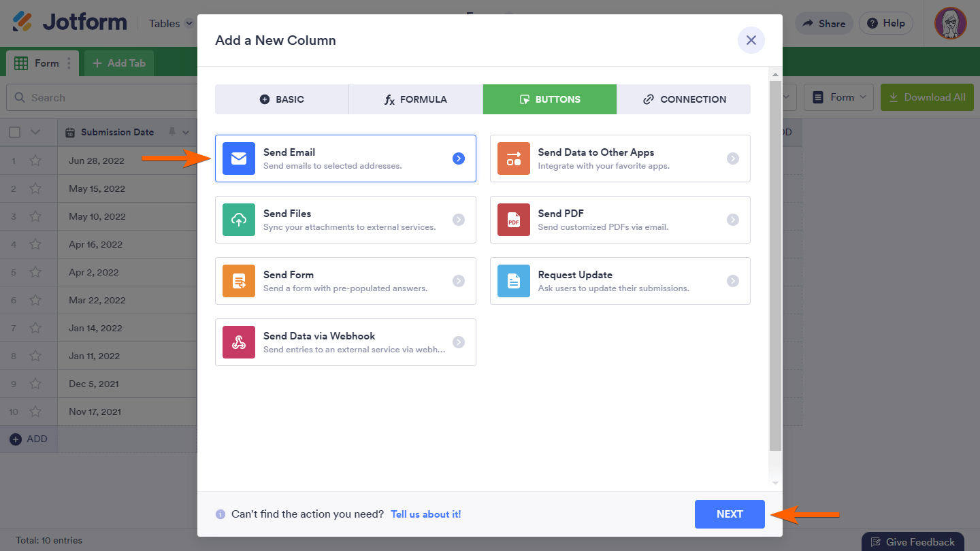
Task: Select the Send Email action icon
Action: point(238,158)
